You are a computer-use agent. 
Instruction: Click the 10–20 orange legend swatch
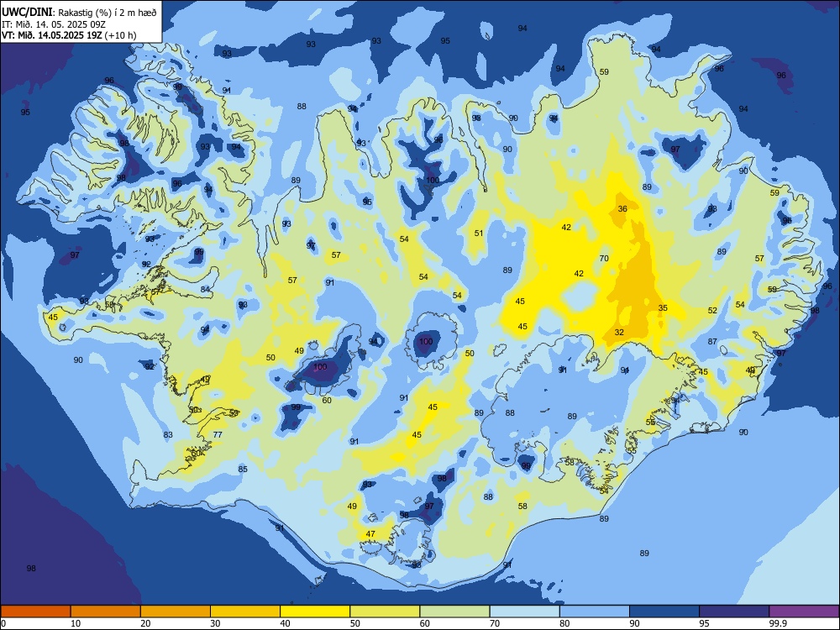coord(106,612)
